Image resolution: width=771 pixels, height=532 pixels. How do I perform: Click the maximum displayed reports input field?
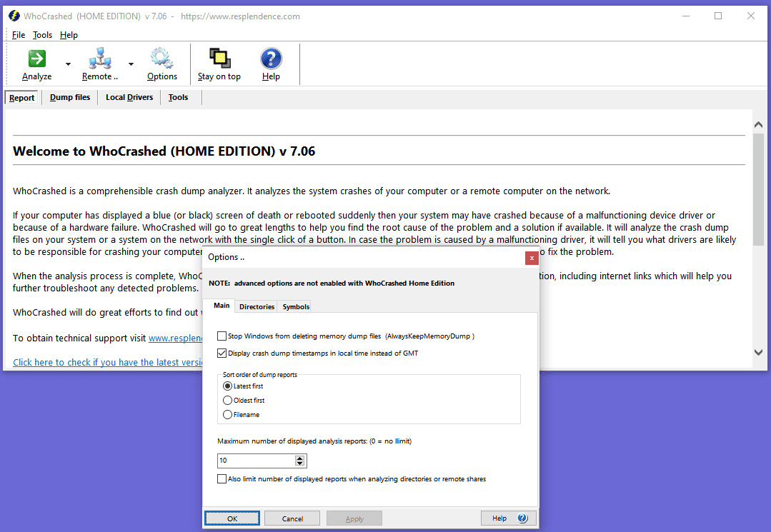(x=257, y=461)
